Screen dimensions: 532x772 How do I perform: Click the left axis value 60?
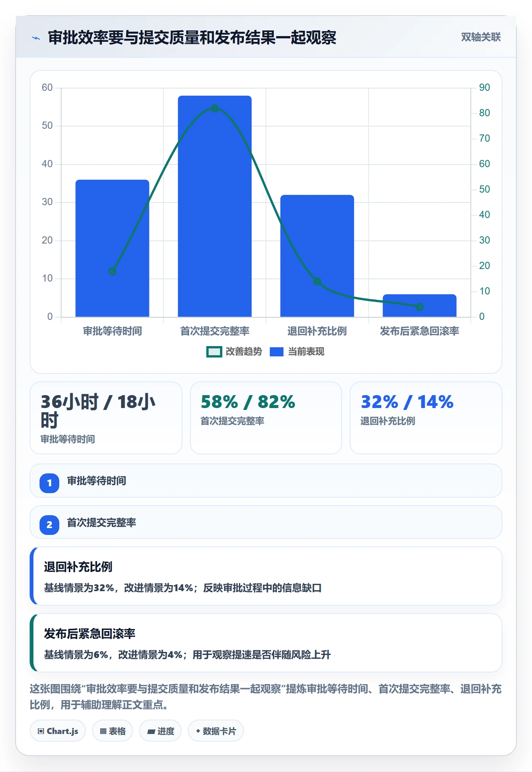47,88
